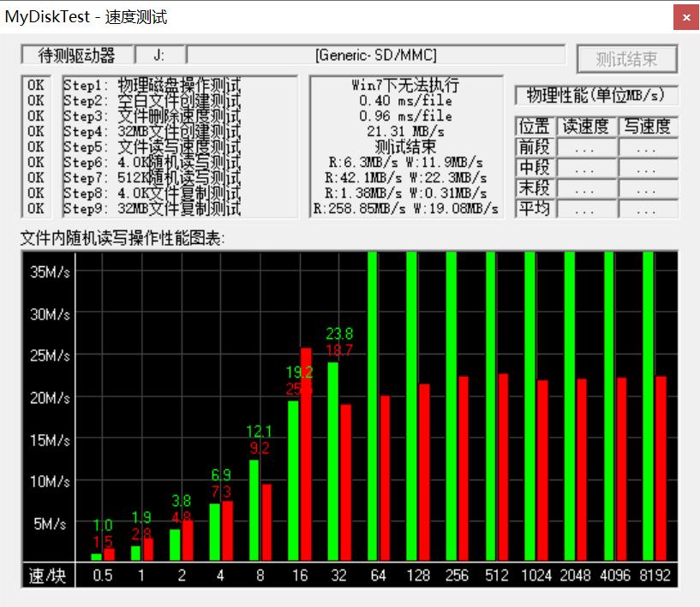Click the J: drive letter field
Viewport: 700px width, 607px height.
(x=159, y=55)
